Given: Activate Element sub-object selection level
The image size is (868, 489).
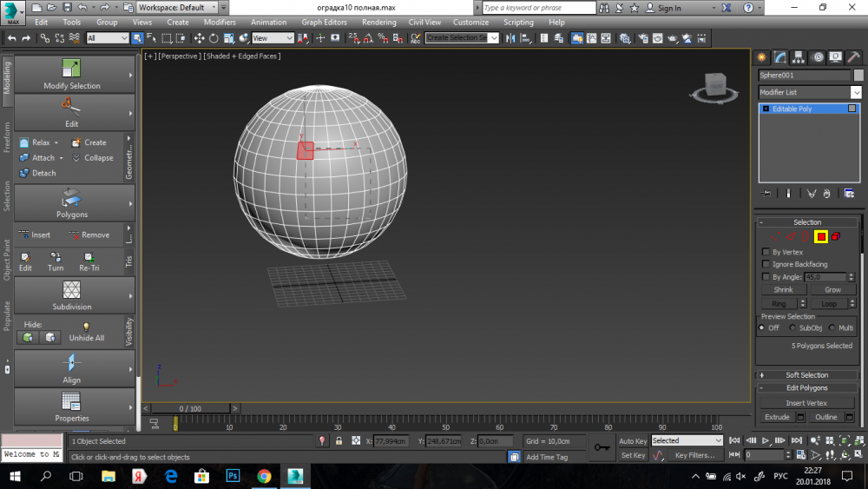Looking at the screenshot, I should 836,237.
